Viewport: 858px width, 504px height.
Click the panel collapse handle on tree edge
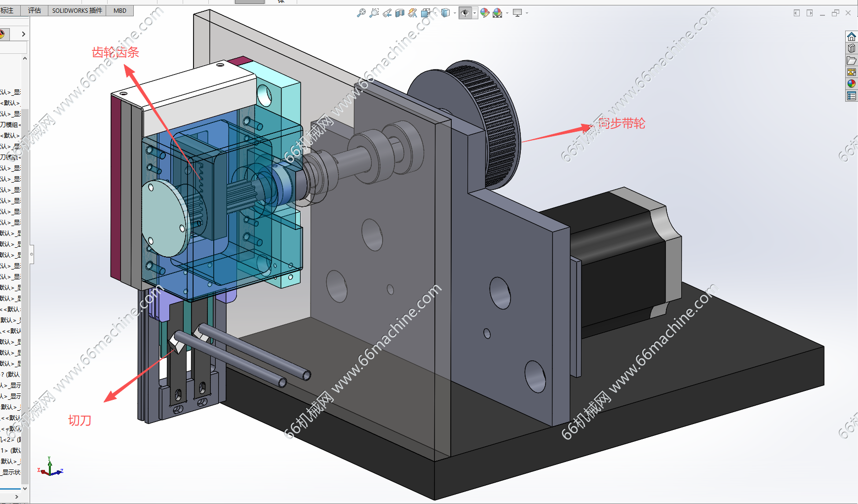[32, 254]
